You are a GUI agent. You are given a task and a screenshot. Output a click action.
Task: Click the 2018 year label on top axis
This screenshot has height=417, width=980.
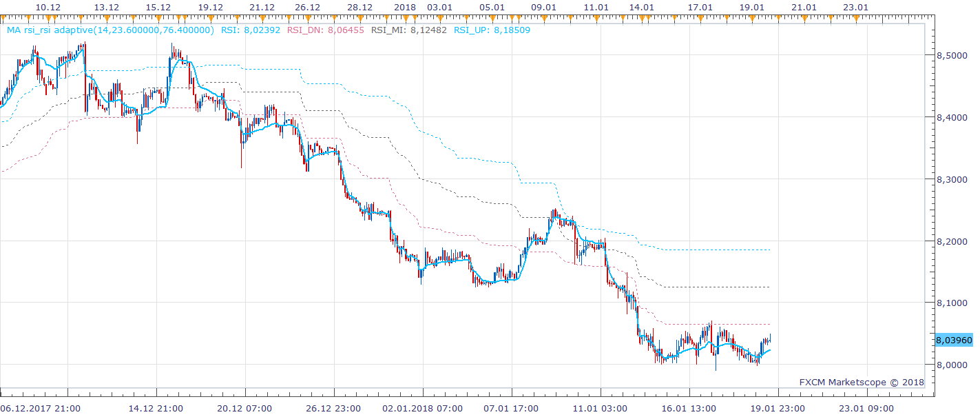coord(404,6)
